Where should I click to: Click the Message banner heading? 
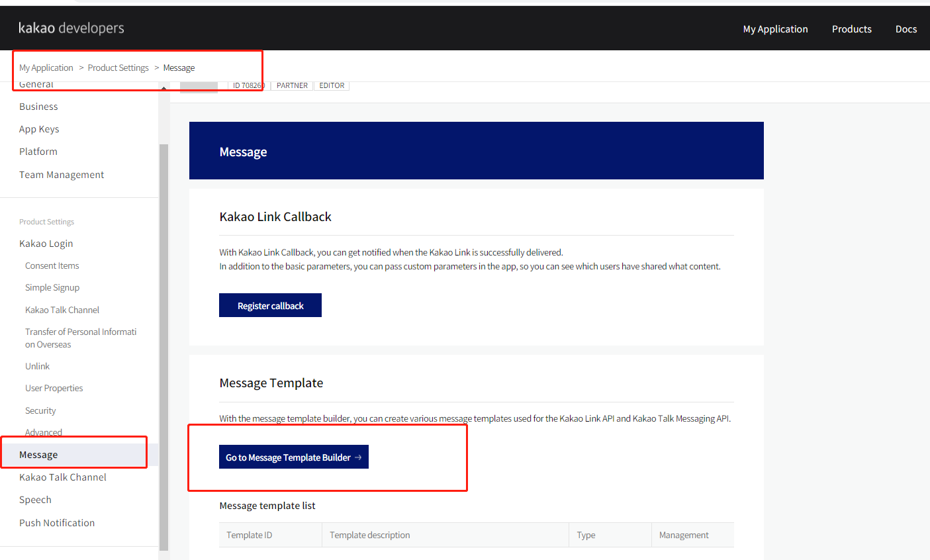pyautogui.click(x=243, y=152)
